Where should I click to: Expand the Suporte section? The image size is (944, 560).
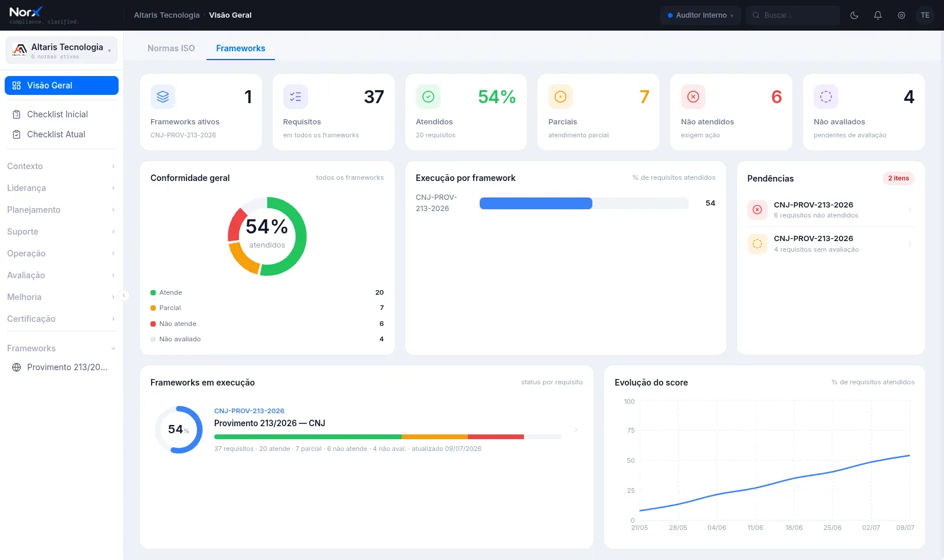click(61, 232)
